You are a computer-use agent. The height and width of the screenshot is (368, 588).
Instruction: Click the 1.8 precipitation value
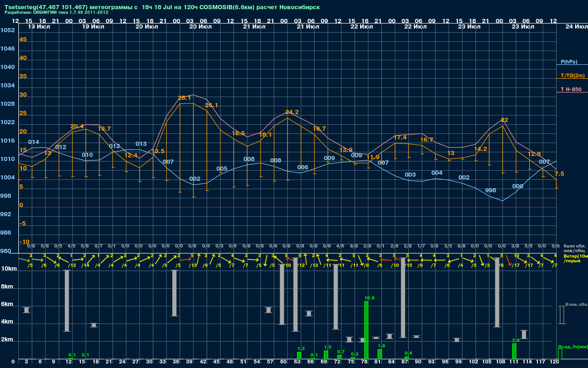click(381, 346)
